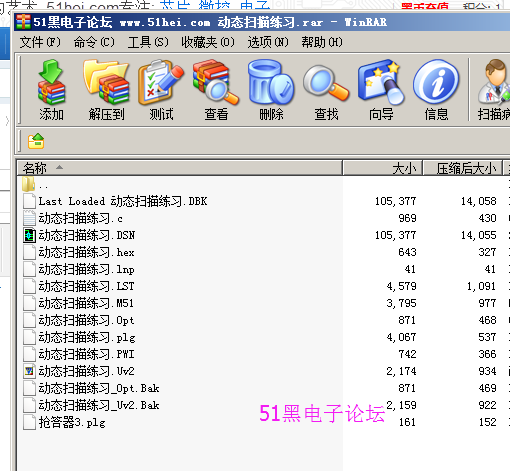Screen dimensions: 510x471
Task: Click packed size 1,091 value
Action: tap(481, 286)
